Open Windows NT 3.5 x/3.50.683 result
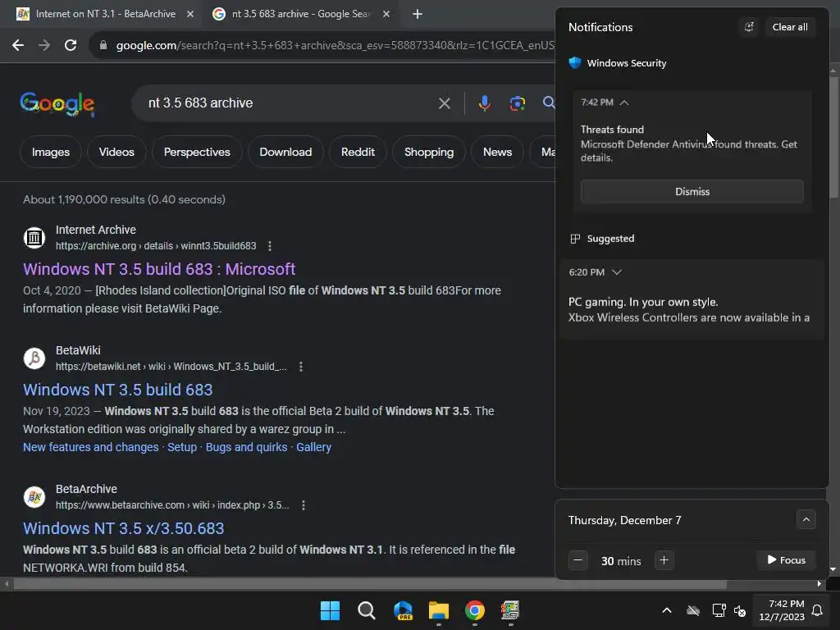 click(x=123, y=528)
